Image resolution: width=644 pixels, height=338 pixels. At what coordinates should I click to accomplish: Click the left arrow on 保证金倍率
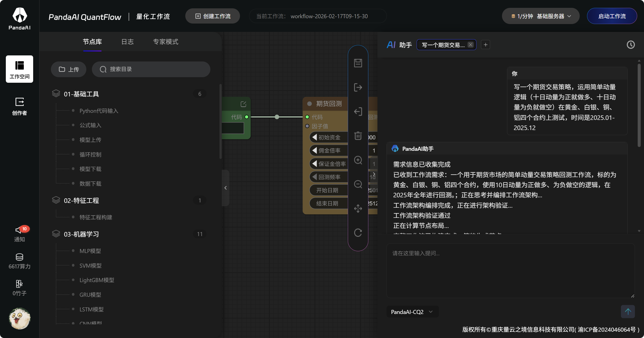tap(314, 164)
